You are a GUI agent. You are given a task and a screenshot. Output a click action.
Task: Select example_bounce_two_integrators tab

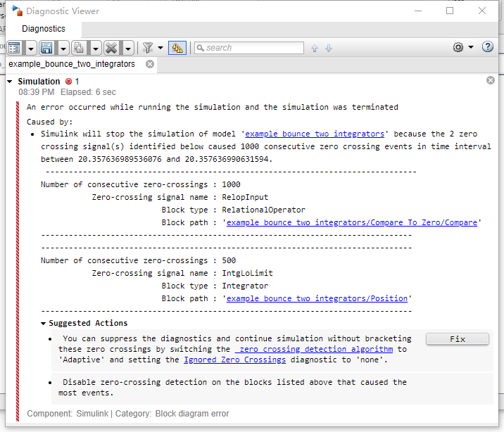(72, 64)
